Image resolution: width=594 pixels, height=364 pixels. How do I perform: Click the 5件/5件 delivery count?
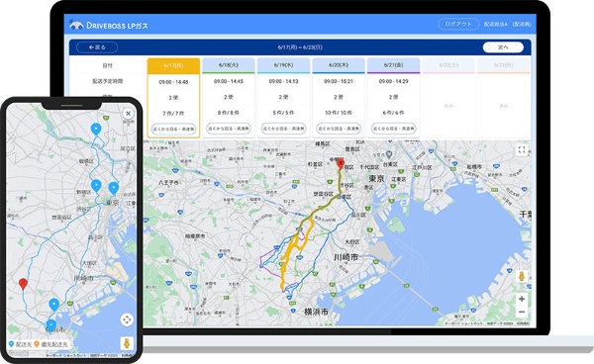283,113
